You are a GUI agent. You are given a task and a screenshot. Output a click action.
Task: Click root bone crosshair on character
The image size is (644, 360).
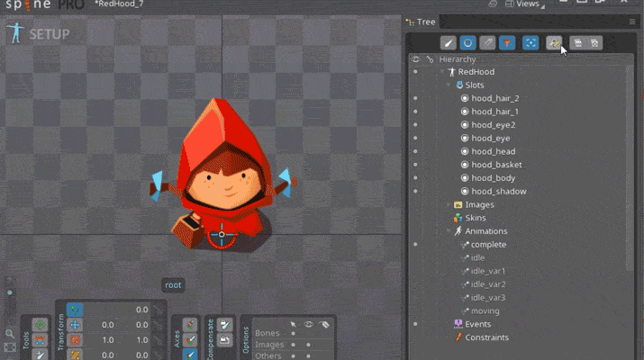coord(222,234)
